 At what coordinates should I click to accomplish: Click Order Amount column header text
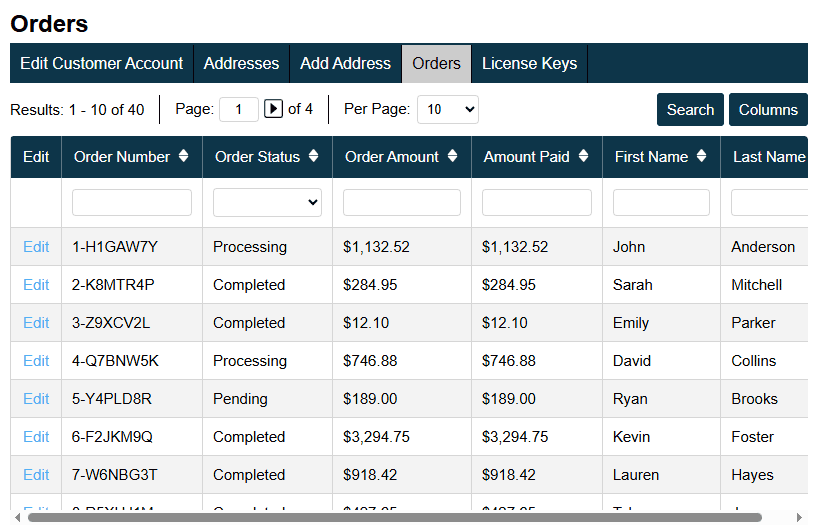coord(392,157)
